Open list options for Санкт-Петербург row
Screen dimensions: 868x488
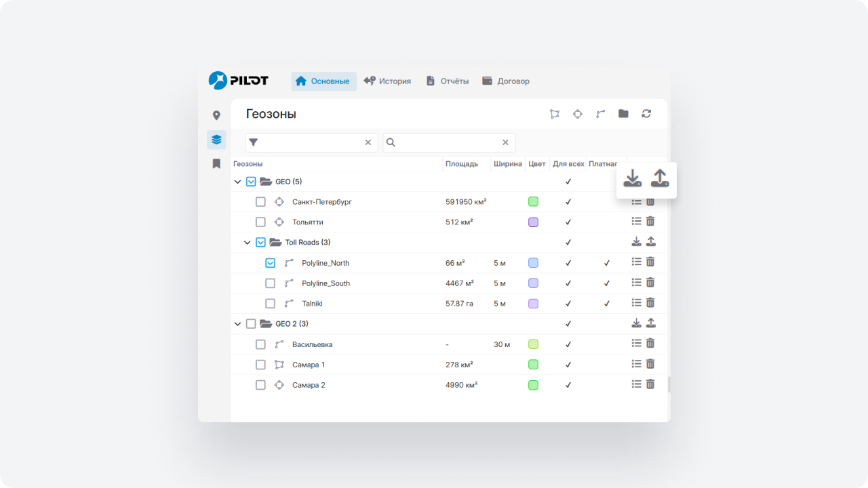pos(636,202)
